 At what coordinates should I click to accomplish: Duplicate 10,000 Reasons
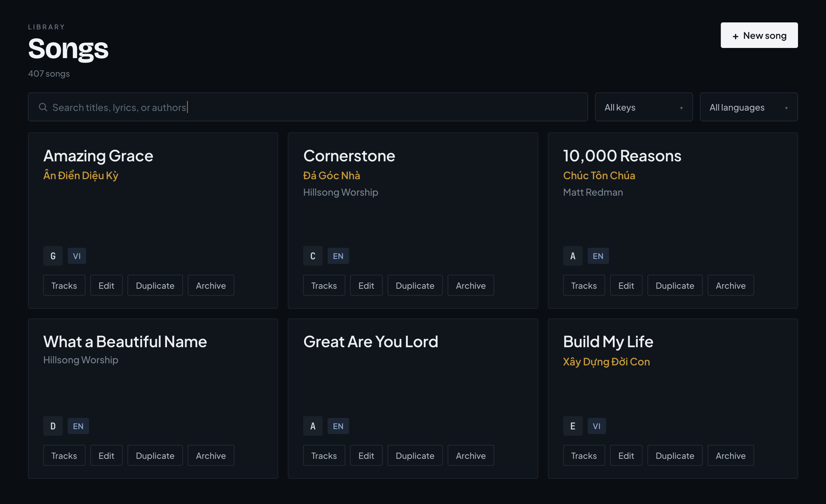pos(675,285)
